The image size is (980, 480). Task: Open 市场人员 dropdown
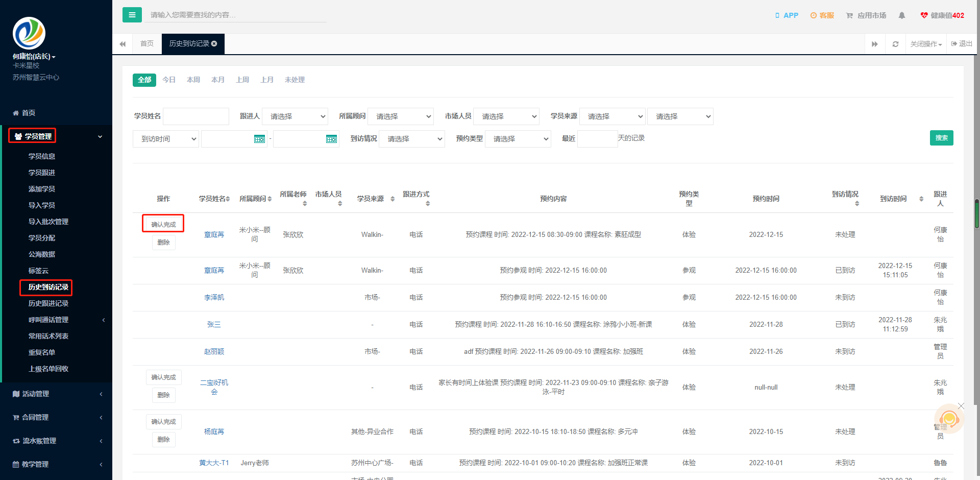click(506, 116)
